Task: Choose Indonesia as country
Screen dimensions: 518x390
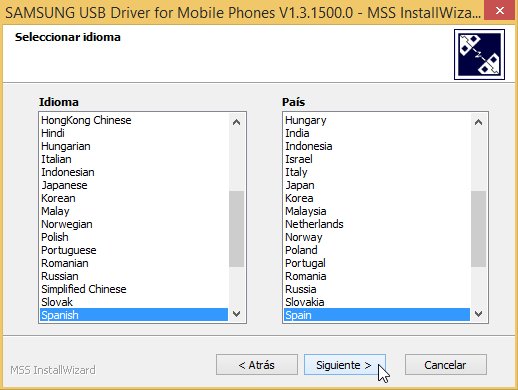Action: pyautogui.click(x=377, y=146)
